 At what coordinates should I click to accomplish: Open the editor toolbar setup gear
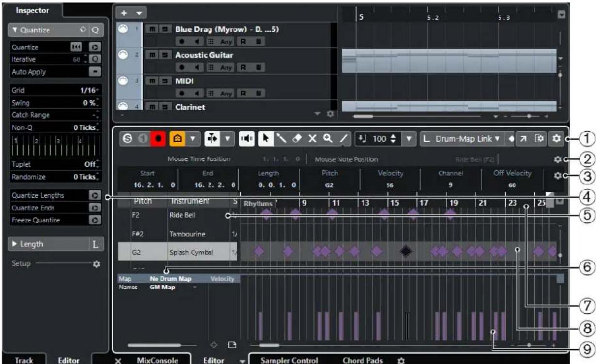pyautogui.click(x=556, y=139)
